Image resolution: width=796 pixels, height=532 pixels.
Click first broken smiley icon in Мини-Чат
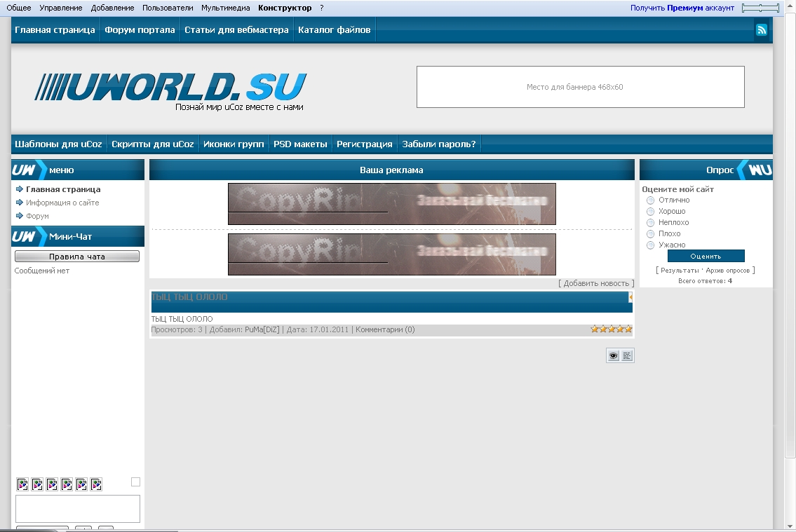click(x=22, y=484)
